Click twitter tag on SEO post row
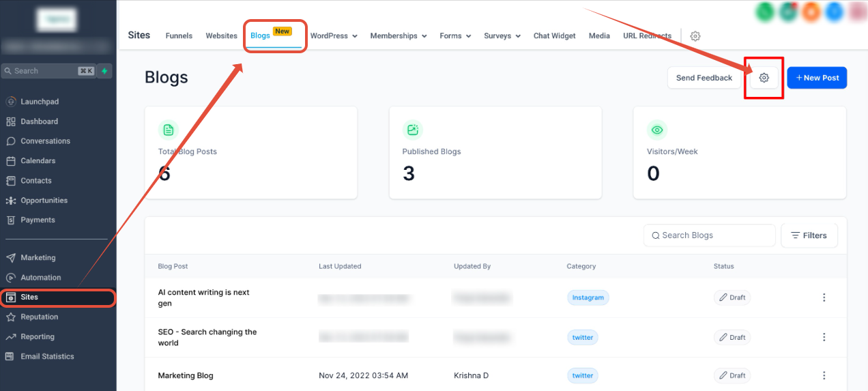 coord(583,337)
